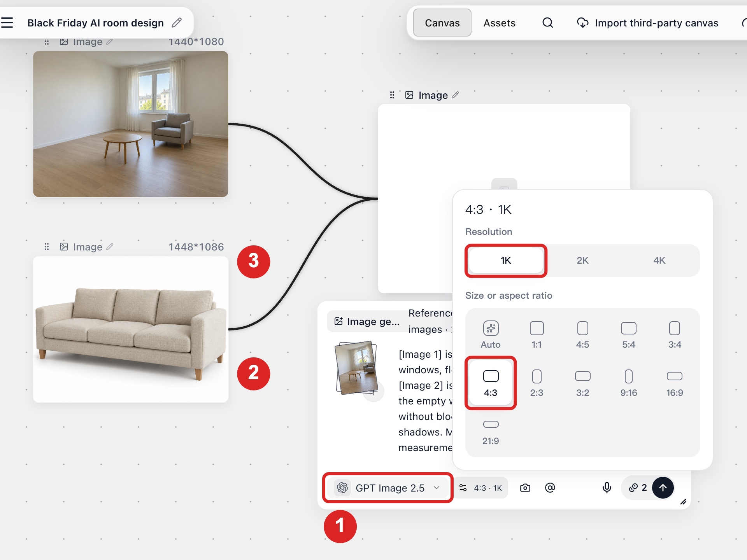Submit the prompt with the arrow button
Screen dimensions: 747x560
pyautogui.click(x=663, y=488)
